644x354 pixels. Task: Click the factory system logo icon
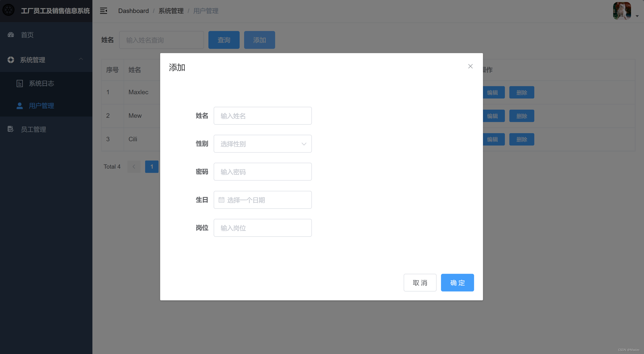[9, 10]
